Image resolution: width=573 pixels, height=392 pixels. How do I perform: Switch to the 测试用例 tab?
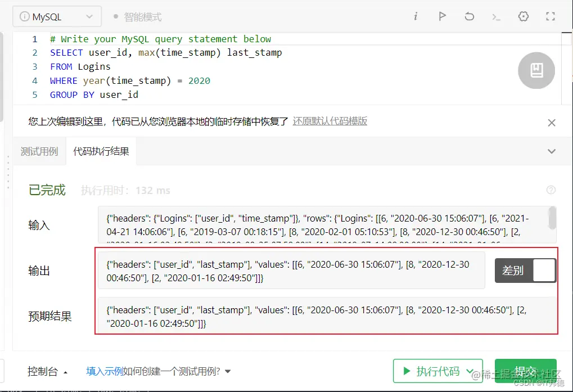[x=39, y=151]
